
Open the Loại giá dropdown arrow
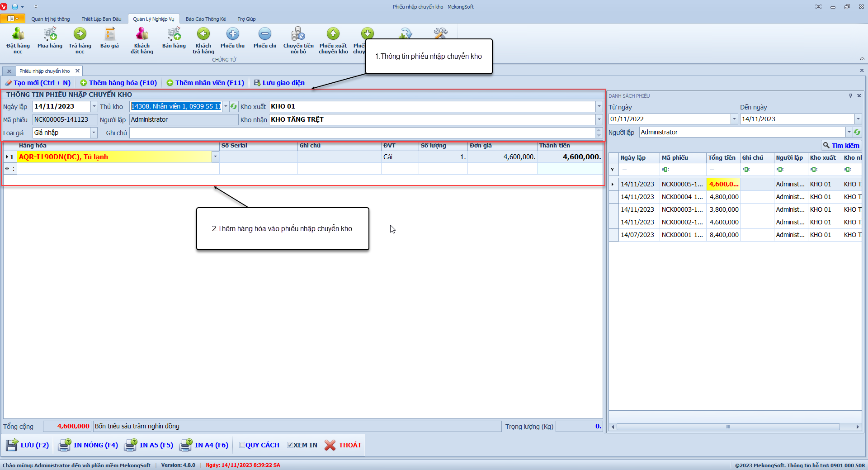pyautogui.click(x=94, y=133)
